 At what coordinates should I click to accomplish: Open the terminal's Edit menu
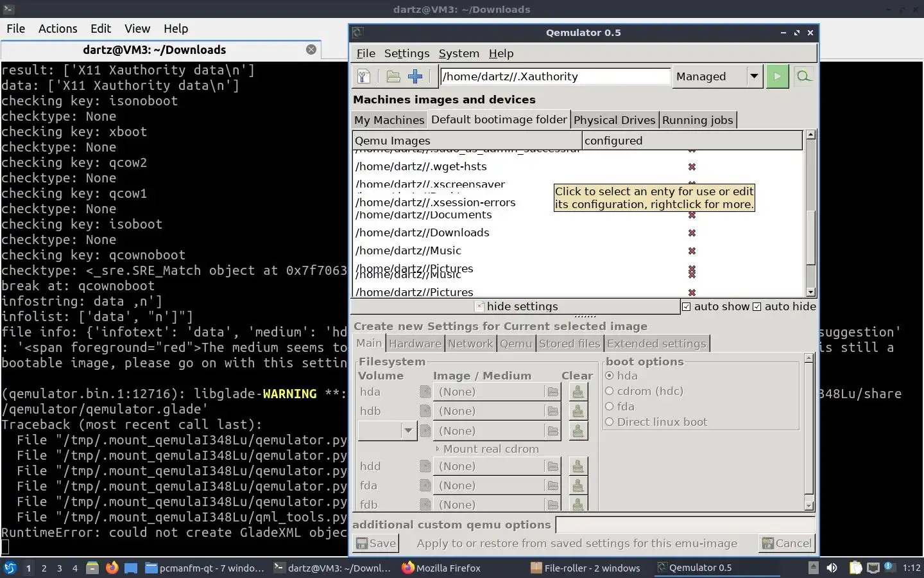[x=101, y=28]
